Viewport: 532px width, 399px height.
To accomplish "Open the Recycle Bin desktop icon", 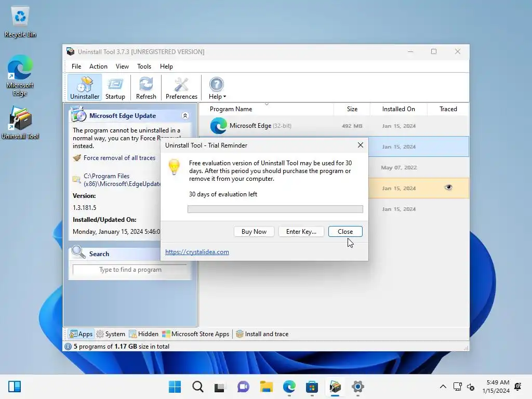I will point(20,21).
